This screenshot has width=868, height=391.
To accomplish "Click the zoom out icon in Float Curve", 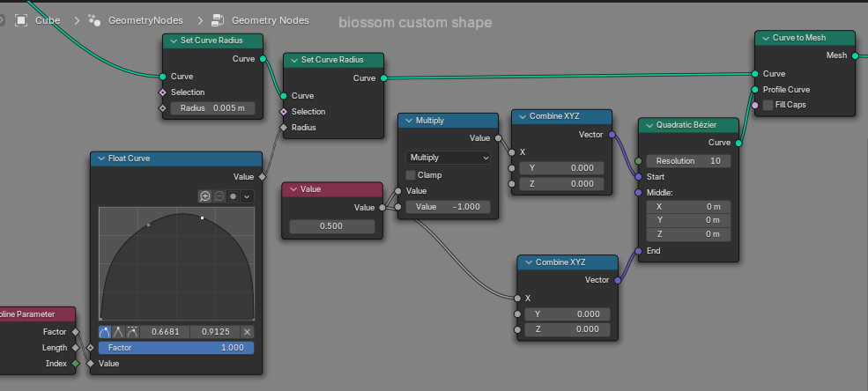I will [x=219, y=195].
